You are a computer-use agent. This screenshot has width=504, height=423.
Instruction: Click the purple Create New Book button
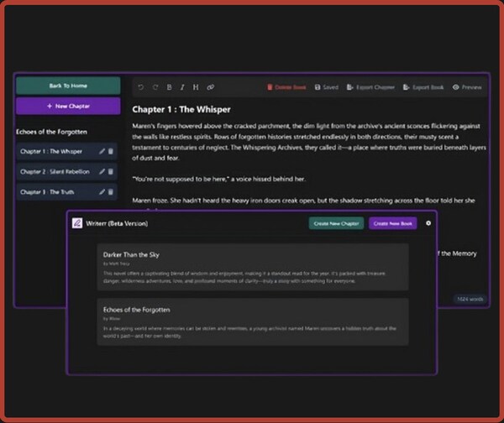[x=392, y=223]
